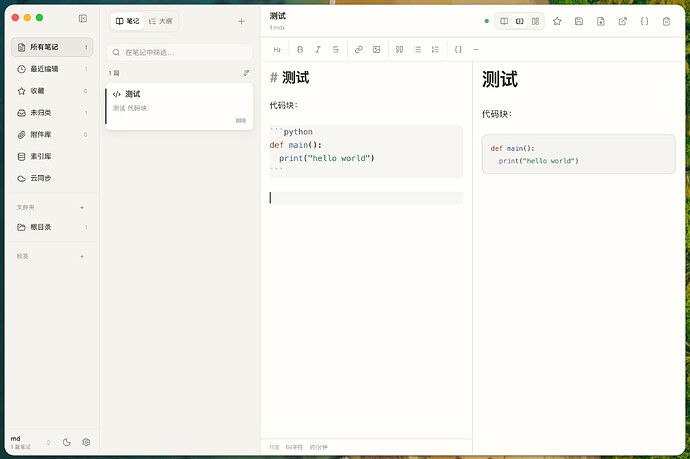Click the 测试 title in note header

point(278,16)
